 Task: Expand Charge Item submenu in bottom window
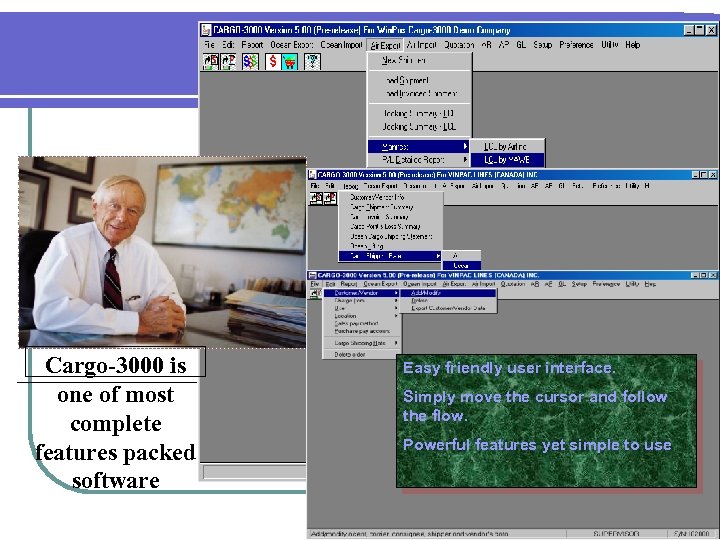point(362,300)
